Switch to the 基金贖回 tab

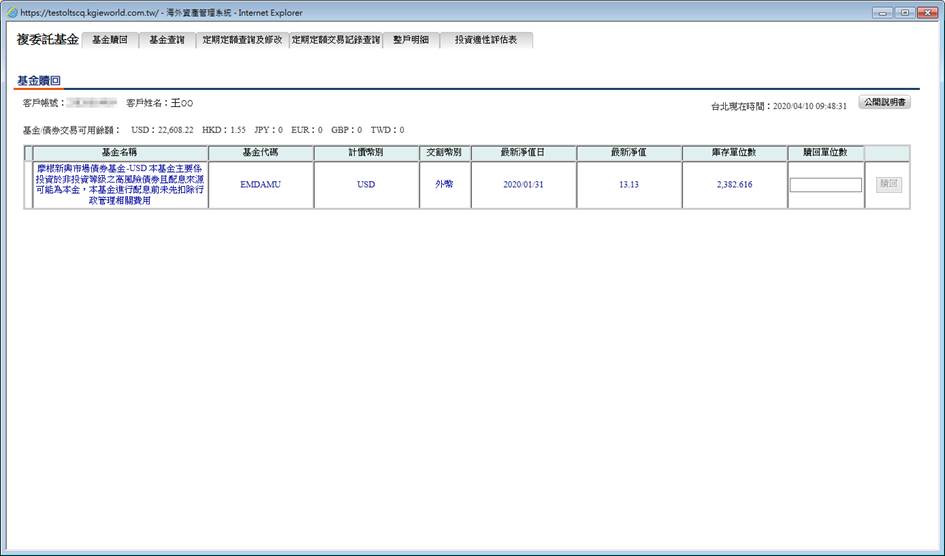pyautogui.click(x=109, y=40)
